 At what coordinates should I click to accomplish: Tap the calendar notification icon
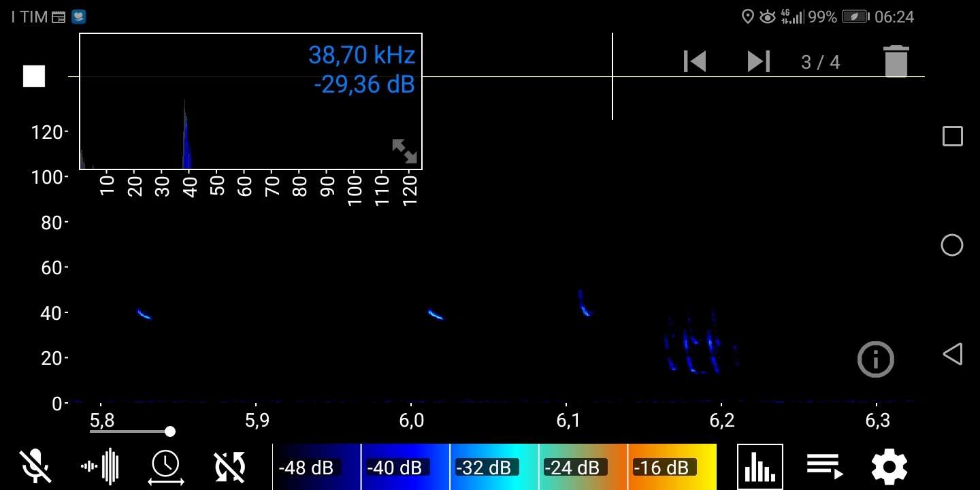(x=59, y=17)
